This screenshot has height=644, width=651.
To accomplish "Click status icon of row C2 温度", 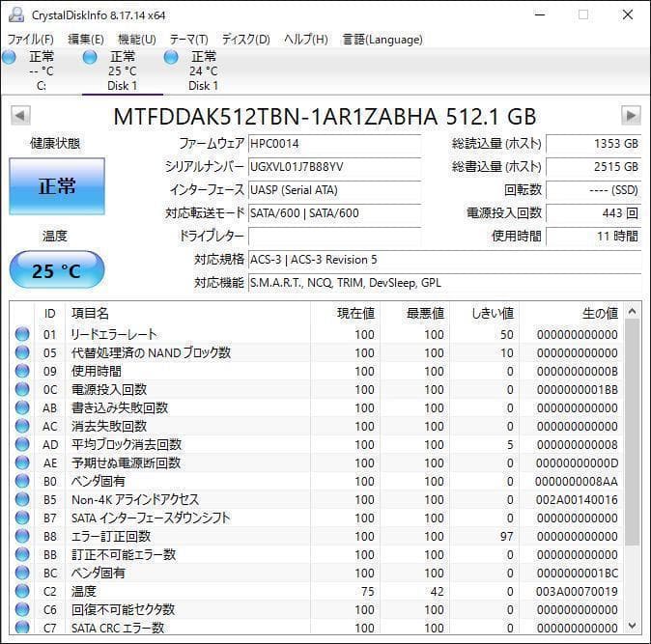I will pos(22,591).
